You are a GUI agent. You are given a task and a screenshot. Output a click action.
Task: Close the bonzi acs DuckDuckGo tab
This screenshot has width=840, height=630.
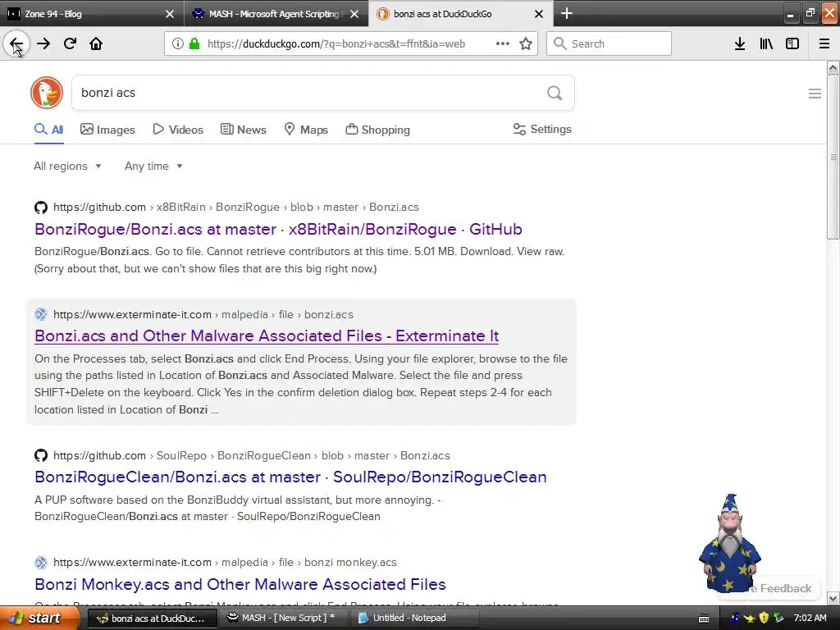pos(539,14)
